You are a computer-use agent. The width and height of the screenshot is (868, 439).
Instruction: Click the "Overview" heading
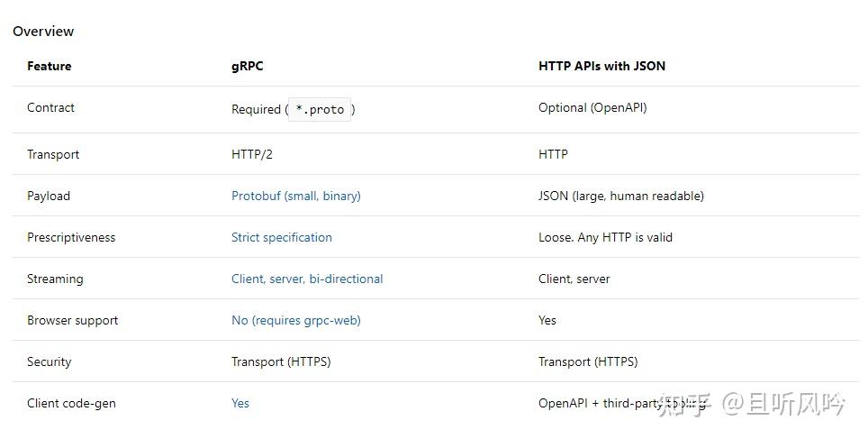point(43,32)
